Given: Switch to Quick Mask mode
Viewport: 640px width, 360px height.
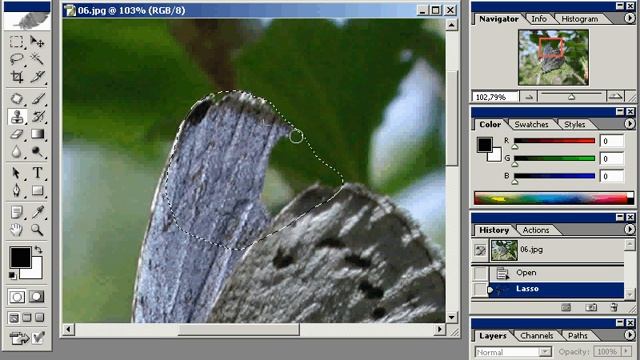Looking at the screenshot, I should coord(37,297).
